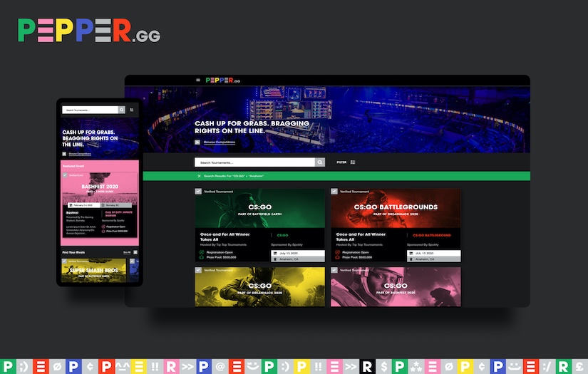Click the arrow icon next to See All
Screen dimensions: 588x374
(x=135, y=252)
